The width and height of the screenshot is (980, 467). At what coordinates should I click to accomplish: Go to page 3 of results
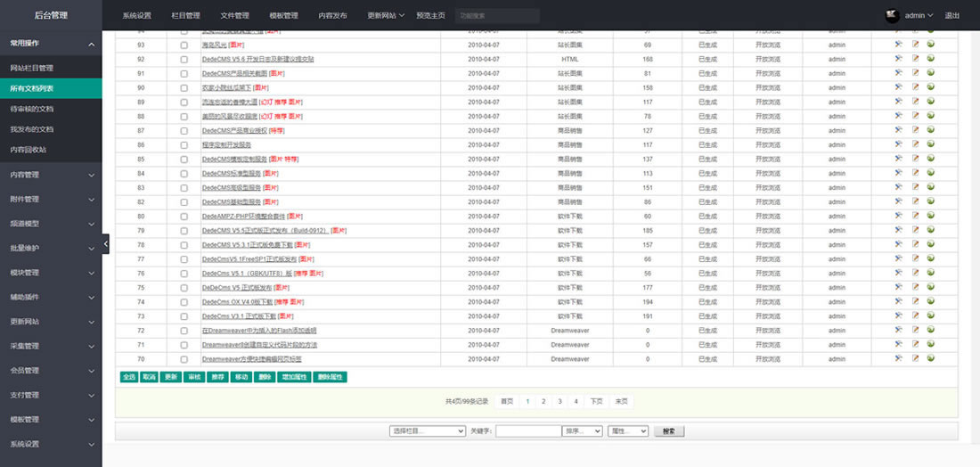(x=559, y=402)
